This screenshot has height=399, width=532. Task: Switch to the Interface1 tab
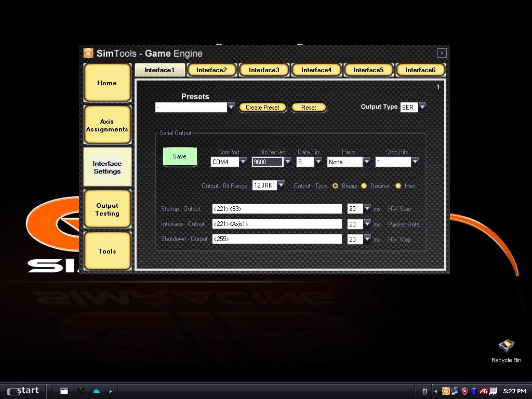click(160, 70)
